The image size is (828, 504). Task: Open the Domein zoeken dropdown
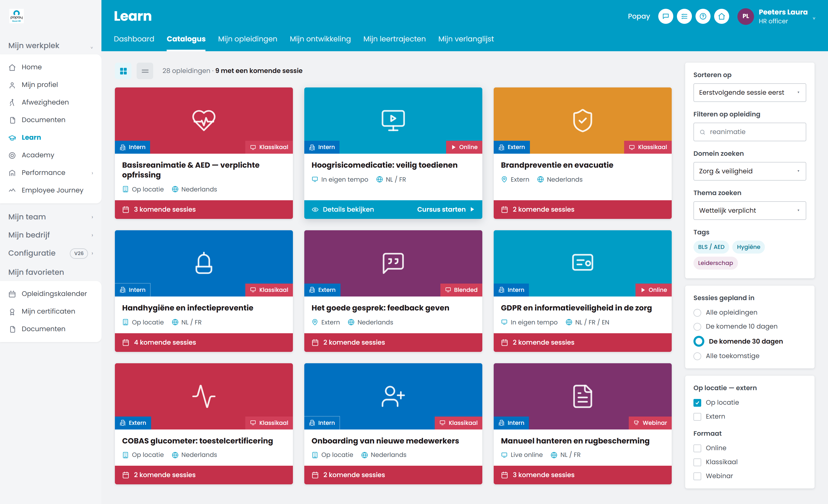pyautogui.click(x=749, y=171)
